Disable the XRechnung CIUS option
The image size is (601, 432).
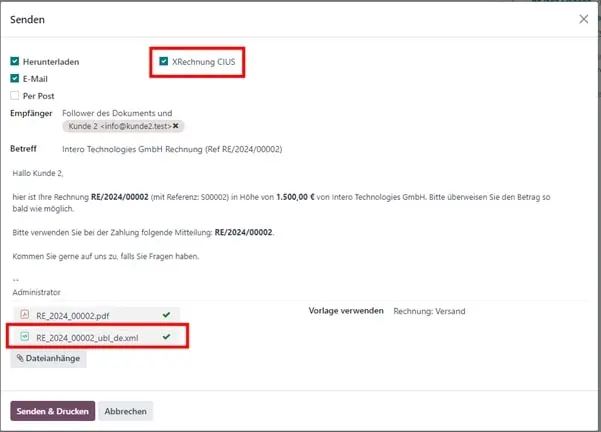pos(164,62)
